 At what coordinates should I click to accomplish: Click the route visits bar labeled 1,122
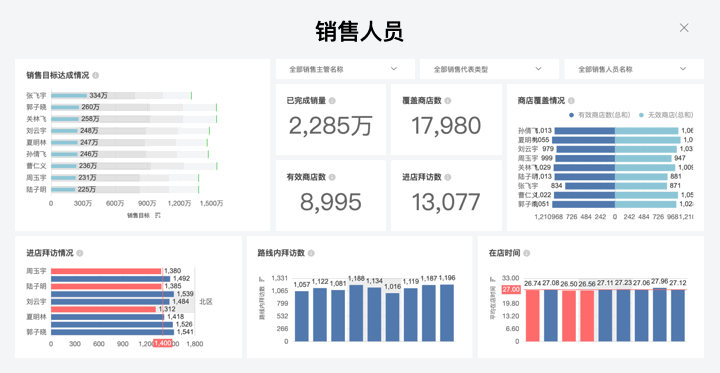tap(320, 315)
